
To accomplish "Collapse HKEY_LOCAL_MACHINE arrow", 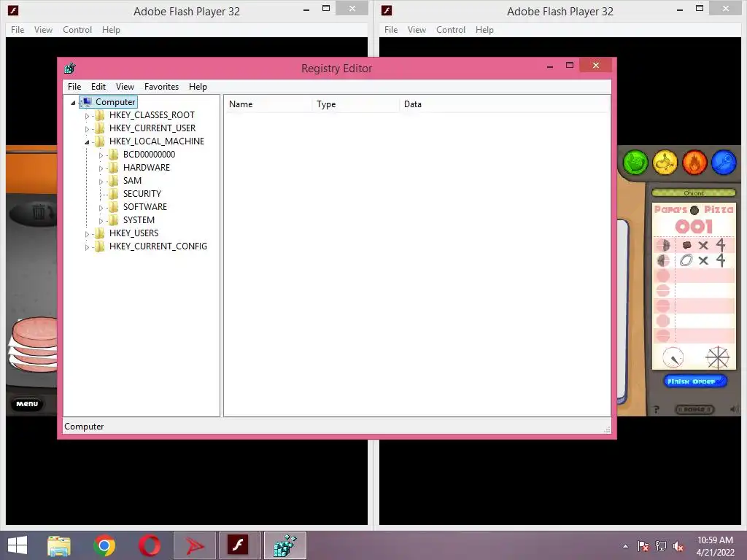I will click(x=87, y=142).
